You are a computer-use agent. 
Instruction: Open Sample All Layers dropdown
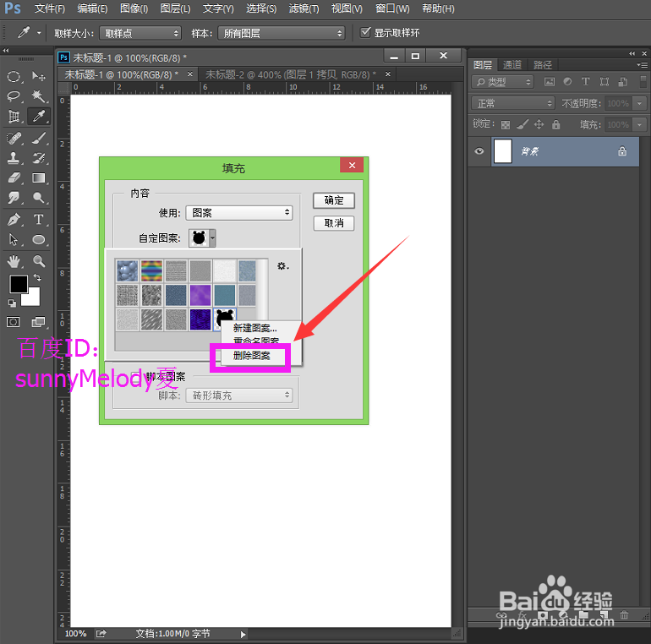282,33
